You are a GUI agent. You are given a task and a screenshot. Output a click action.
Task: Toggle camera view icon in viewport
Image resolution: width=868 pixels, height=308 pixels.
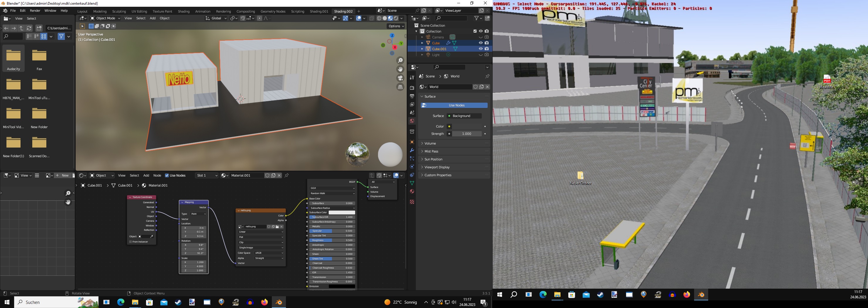pyautogui.click(x=400, y=78)
